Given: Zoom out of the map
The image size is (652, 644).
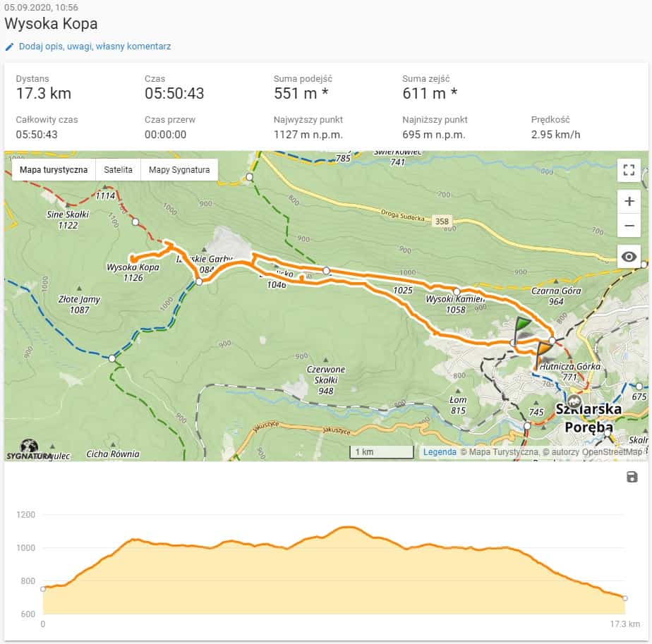Looking at the screenshot, I should click(629, 226).
